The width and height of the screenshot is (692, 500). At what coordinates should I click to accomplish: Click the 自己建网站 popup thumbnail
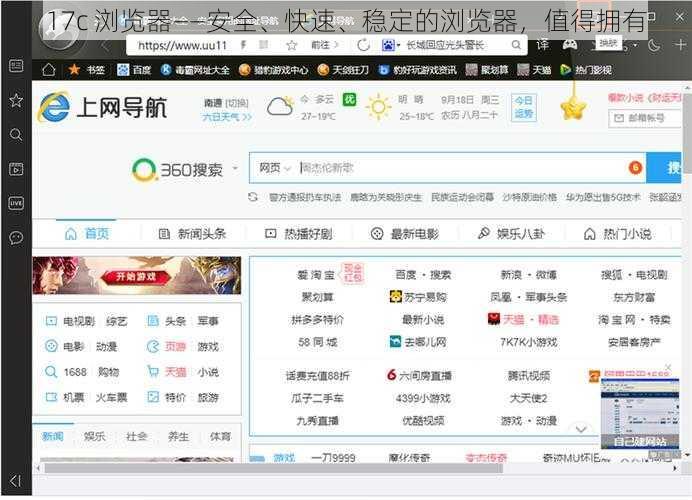point(640,414)
